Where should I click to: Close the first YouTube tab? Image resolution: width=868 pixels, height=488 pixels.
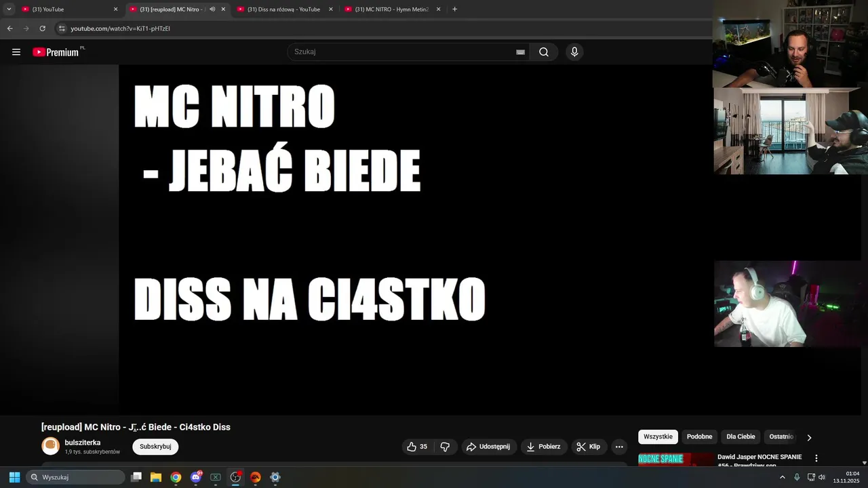coord(115,9)
